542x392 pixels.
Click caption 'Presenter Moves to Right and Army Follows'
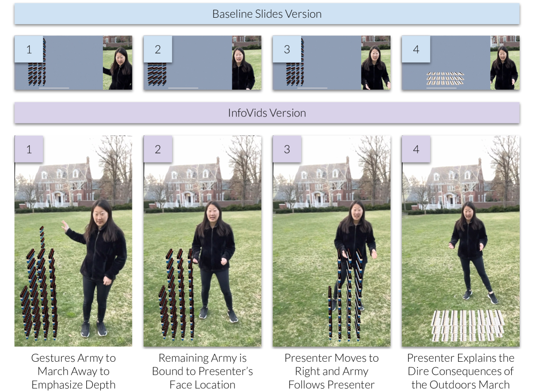[x=331, y=371]
